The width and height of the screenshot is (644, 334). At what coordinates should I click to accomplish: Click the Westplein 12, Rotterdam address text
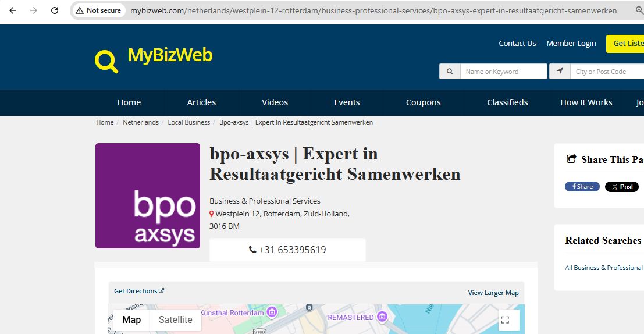click(x=282, y=214)
